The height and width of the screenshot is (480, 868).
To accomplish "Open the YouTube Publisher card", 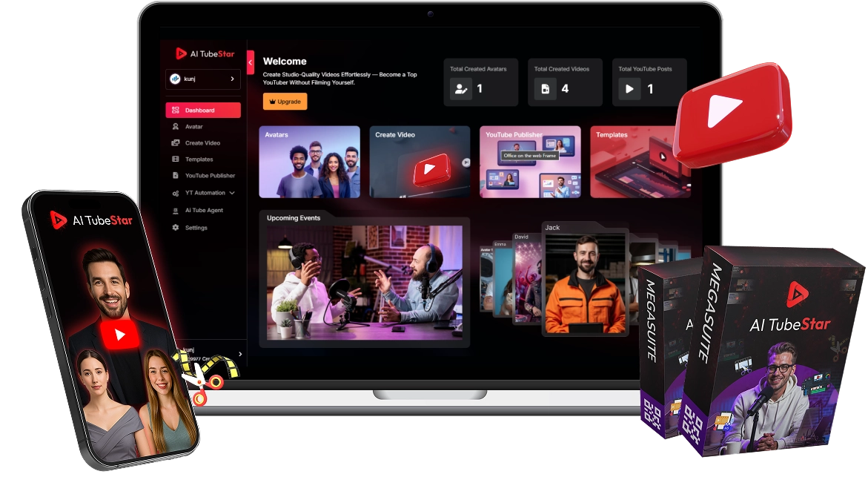I will 530,162.
